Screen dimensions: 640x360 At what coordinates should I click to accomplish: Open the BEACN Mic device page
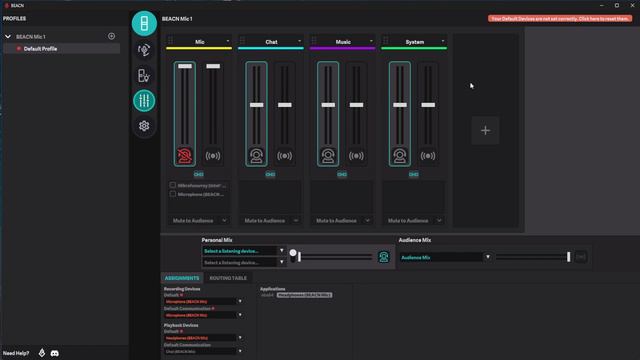144,24
